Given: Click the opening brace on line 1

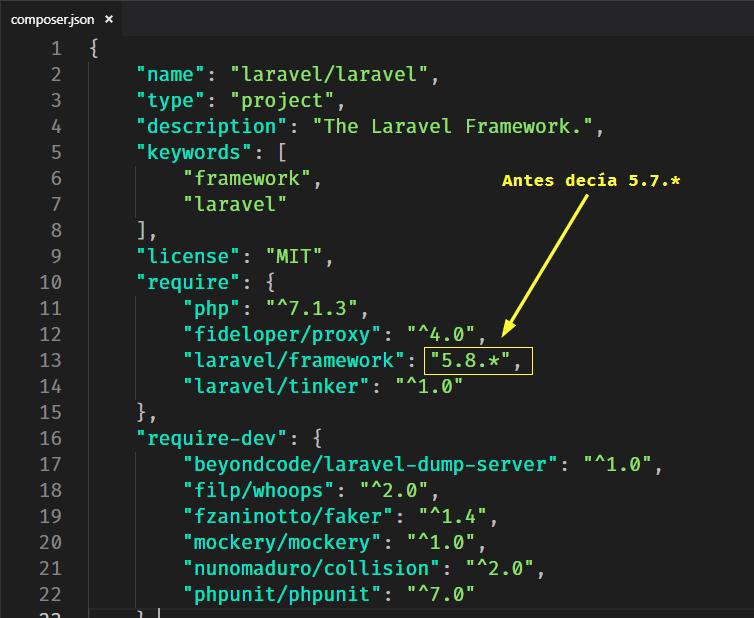Looking at the screenshot, I should (94, 49).
